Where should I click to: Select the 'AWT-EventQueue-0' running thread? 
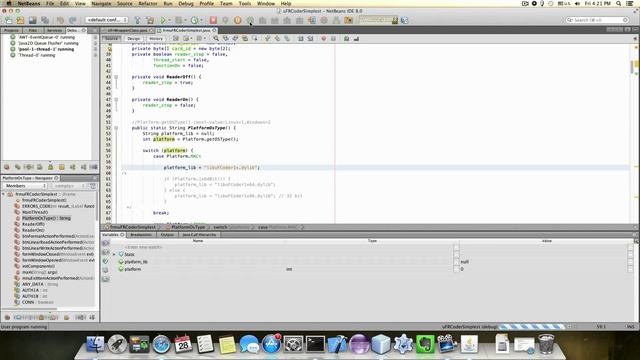46,37
